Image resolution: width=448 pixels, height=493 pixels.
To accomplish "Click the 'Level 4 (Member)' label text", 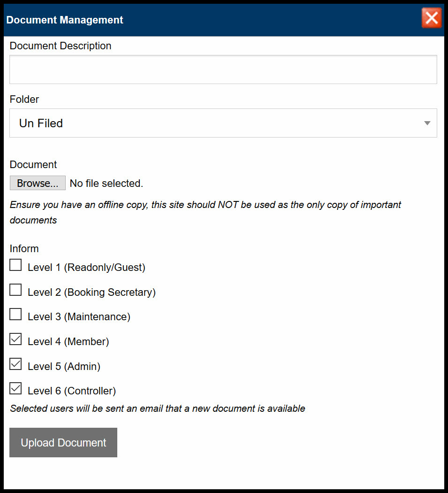I will tap(68, 341).
